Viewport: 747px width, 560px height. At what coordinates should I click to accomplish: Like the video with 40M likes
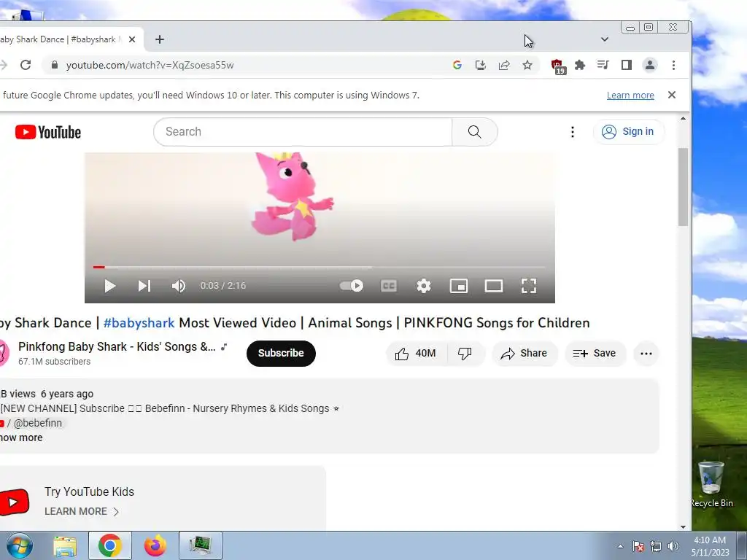click(415, 354)
